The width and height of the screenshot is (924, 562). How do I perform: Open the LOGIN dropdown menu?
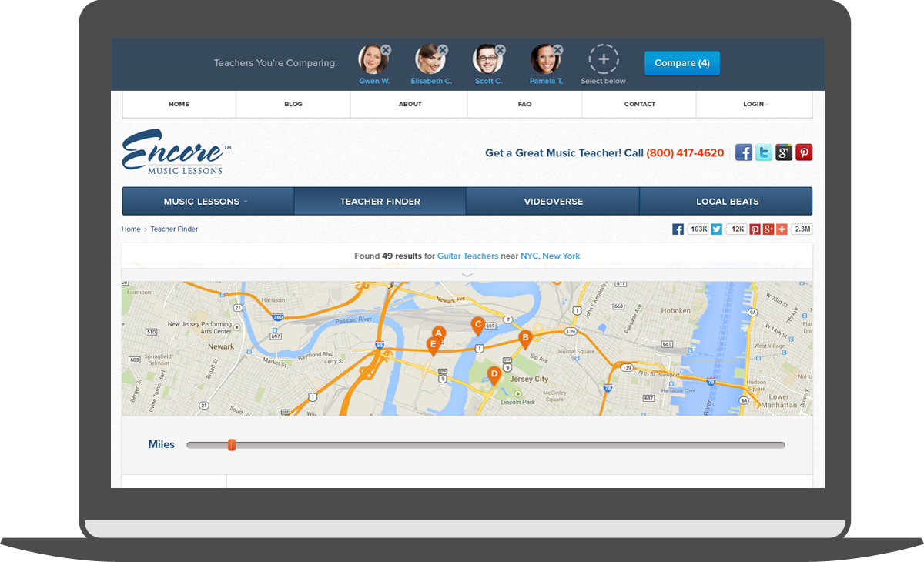(x=755, y=104)
